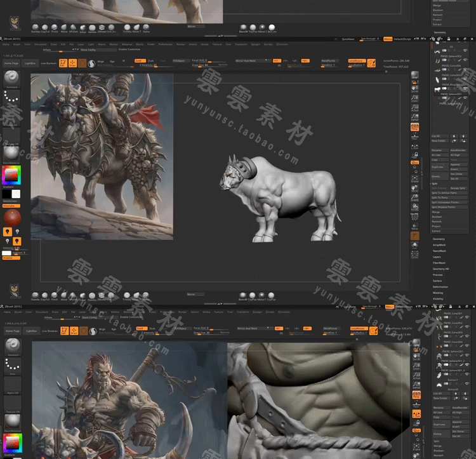
Task: Click Zoom3D icon in middle window
Action: (414, 197)
